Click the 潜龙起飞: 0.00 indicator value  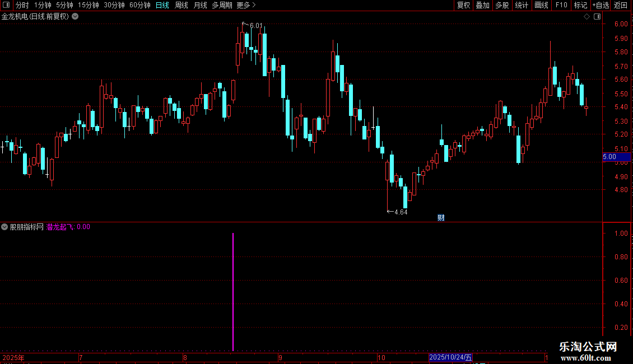(68, 227)
